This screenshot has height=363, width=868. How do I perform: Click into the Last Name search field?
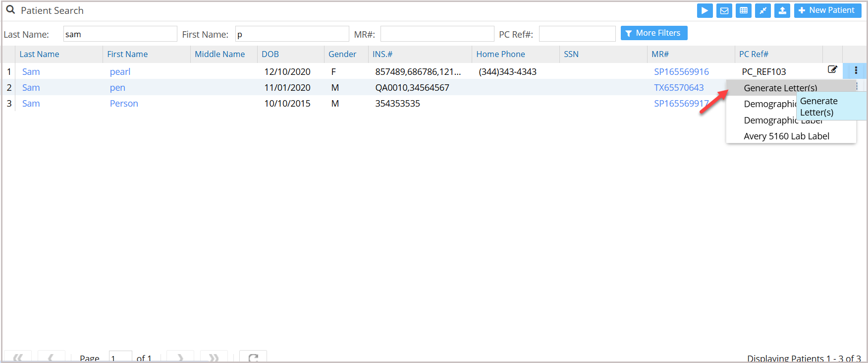point(120,34)
